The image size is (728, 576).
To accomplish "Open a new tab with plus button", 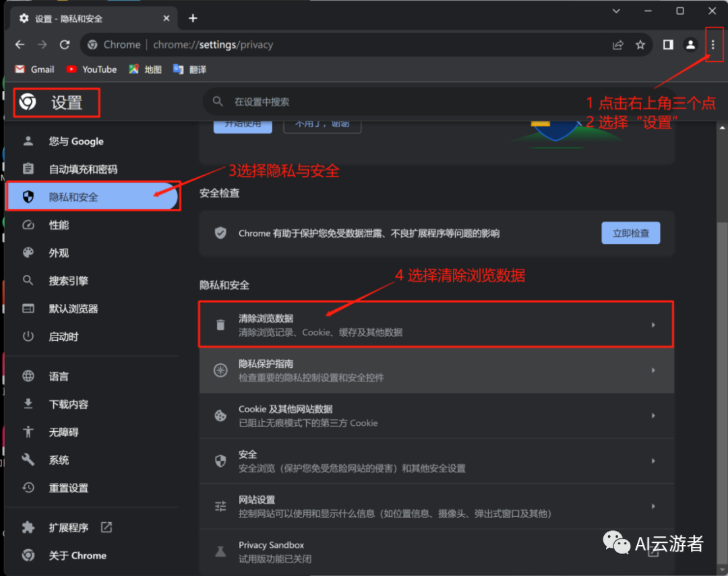I will (x=193, y=18).
